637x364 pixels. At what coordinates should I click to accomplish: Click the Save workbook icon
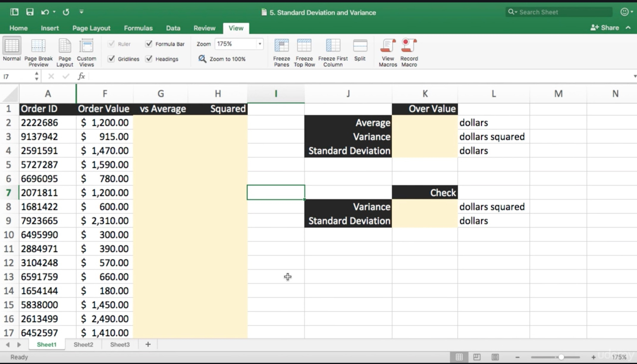pos(30,12)
